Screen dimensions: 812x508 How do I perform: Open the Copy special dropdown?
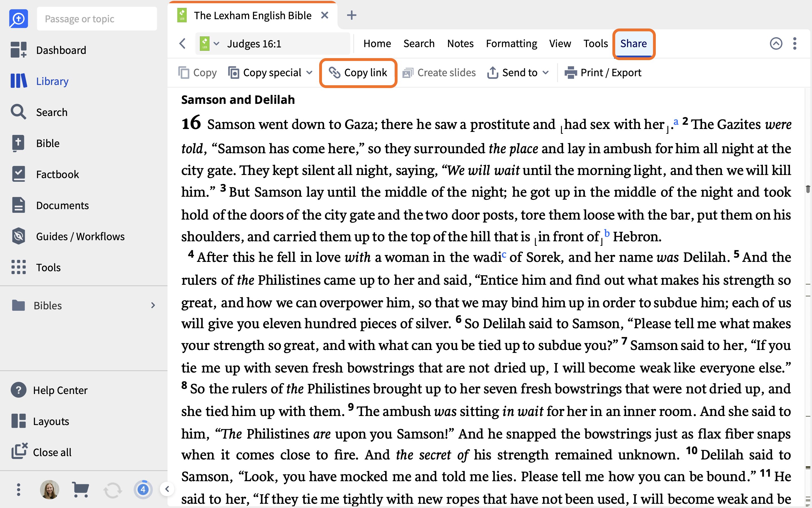[270, 73]
